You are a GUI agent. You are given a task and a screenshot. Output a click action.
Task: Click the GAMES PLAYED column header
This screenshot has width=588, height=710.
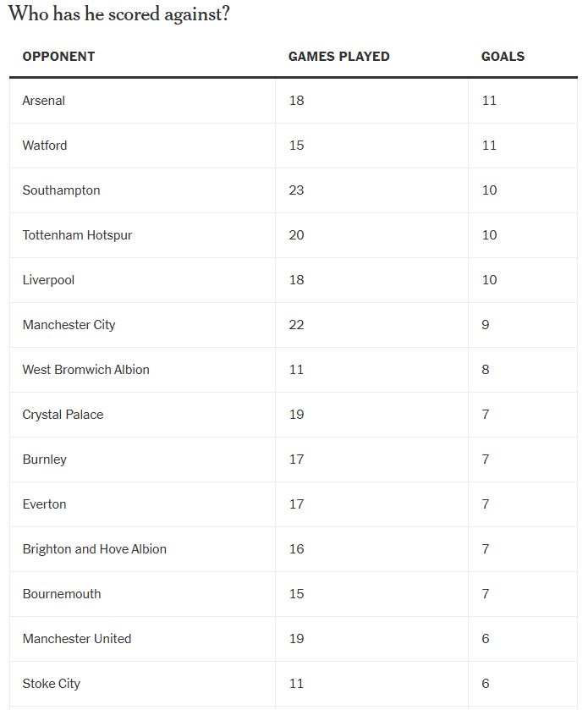point(338,57)
